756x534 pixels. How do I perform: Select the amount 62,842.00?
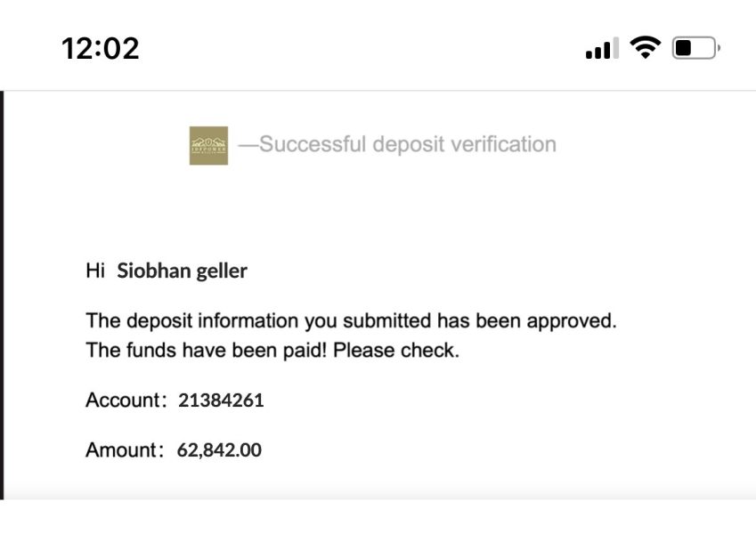point(219,450)
